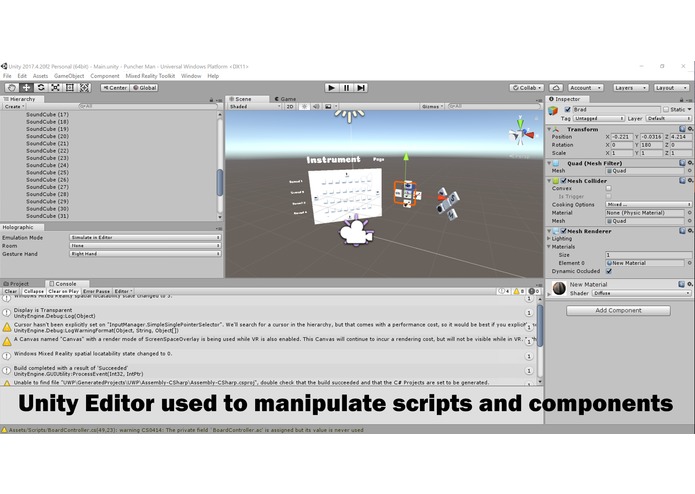Image resolution: width=695 pixels, height=494 pixels.
Task: Open the Layer Default dropdown
Action: pyautogui.click(x=668, y=118)
